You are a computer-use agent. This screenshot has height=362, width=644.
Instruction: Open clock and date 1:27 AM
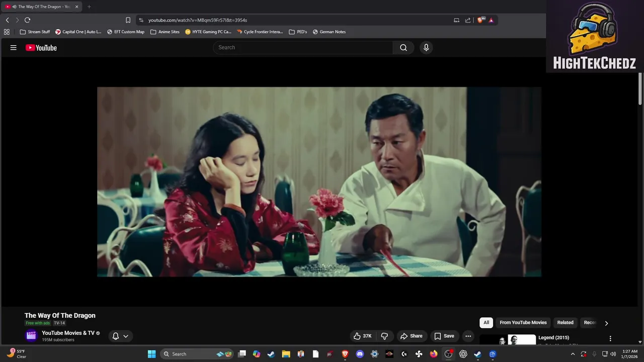(x=630, y=354)
